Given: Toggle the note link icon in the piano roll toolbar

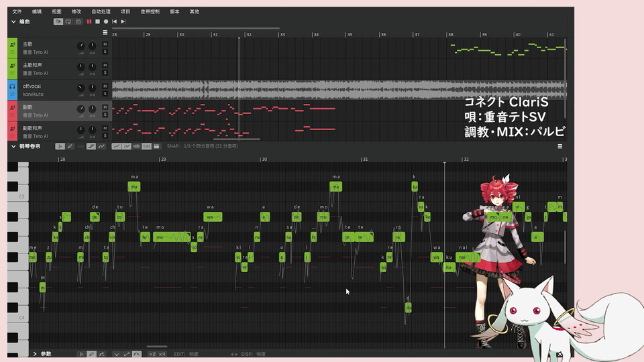Looking at the screenshot, I should [80, 146].
